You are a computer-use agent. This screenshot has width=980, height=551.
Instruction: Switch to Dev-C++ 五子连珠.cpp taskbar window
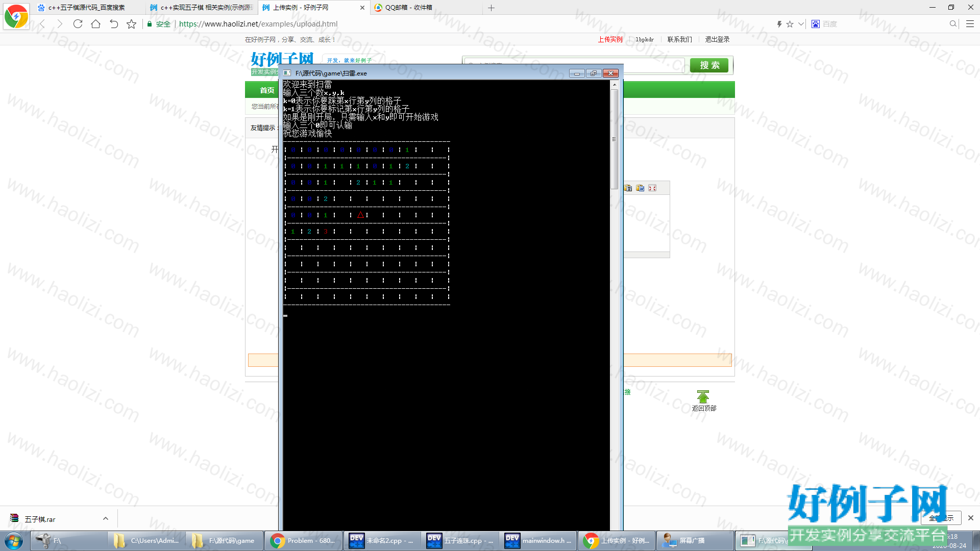pos(460,541)
